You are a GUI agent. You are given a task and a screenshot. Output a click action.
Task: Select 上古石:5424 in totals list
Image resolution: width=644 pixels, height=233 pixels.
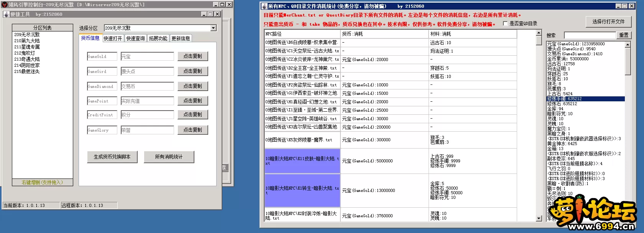click(586, 94)
